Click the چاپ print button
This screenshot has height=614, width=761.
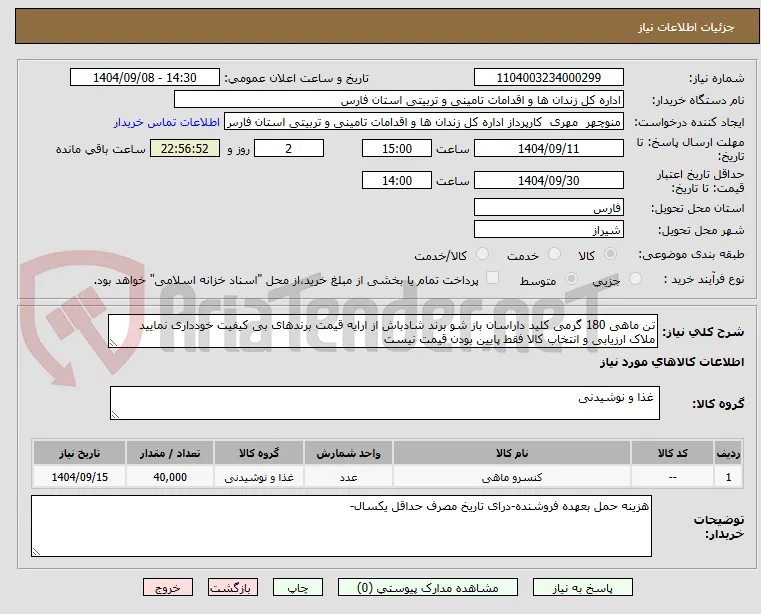coord(298,587)
